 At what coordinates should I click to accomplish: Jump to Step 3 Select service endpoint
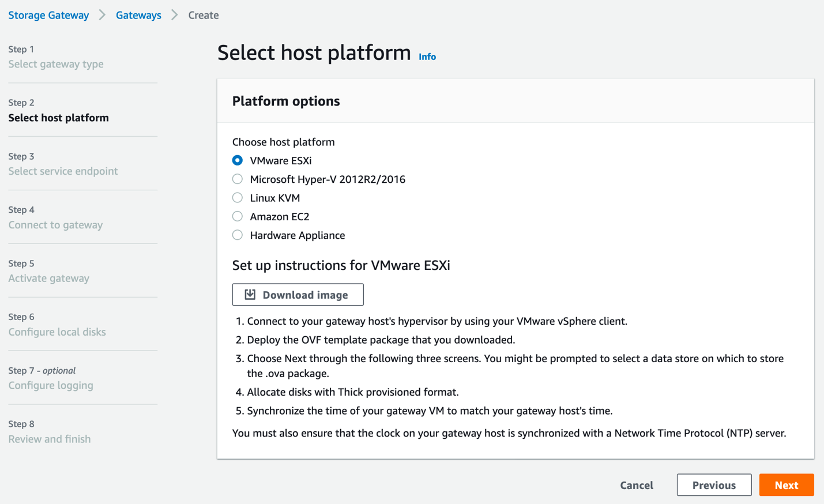[63, 171]
